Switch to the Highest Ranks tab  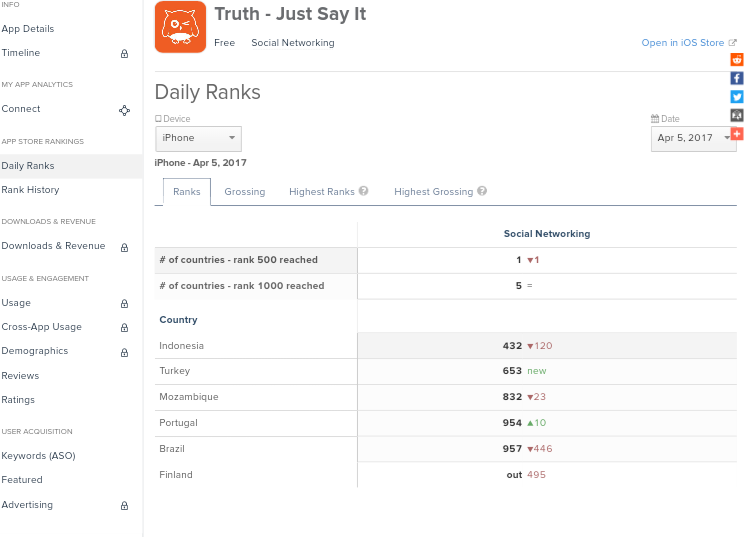[322, 192]
